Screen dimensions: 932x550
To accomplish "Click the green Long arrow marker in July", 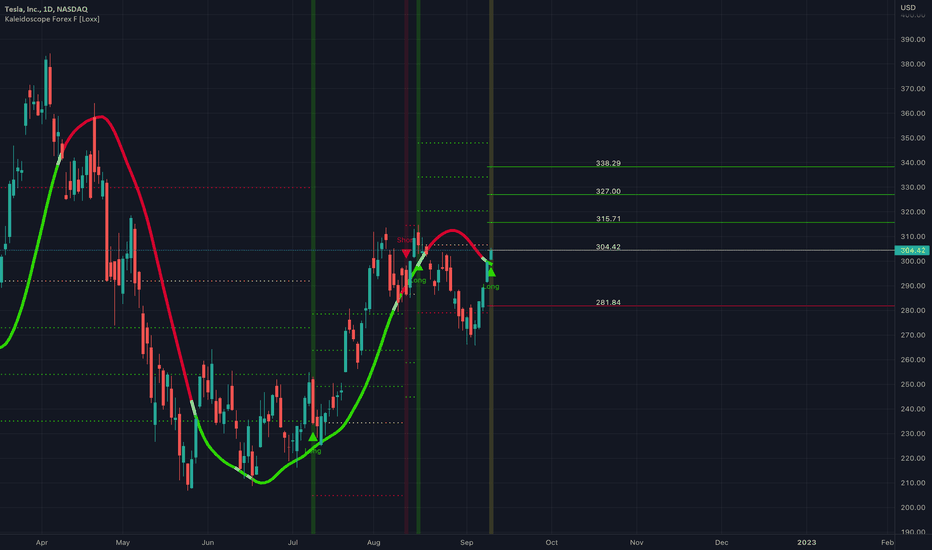I will click(313, 437).
